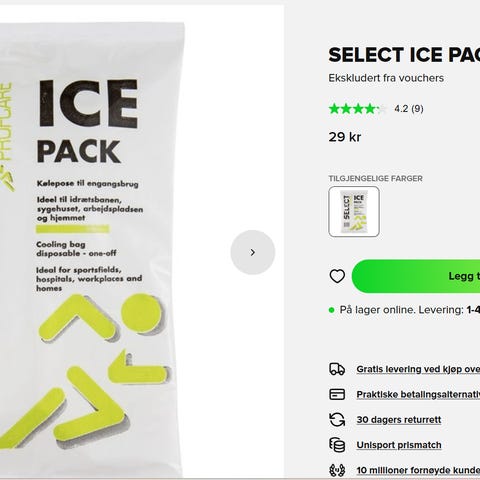
Task: Click the 29 kr price text
Action: click(345, 137)
